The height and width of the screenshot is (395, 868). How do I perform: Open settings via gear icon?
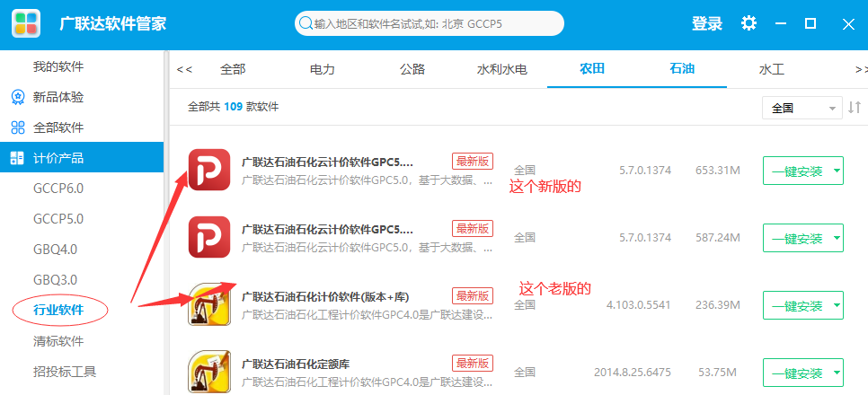click(x=749, y=23)
